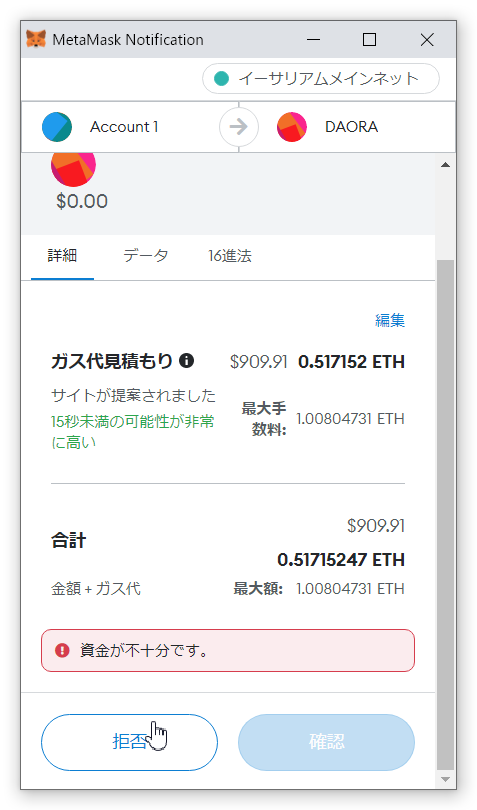
Task: Click the arrow icon between accounts
Action: pyautogui.click(x=239, y=127)
